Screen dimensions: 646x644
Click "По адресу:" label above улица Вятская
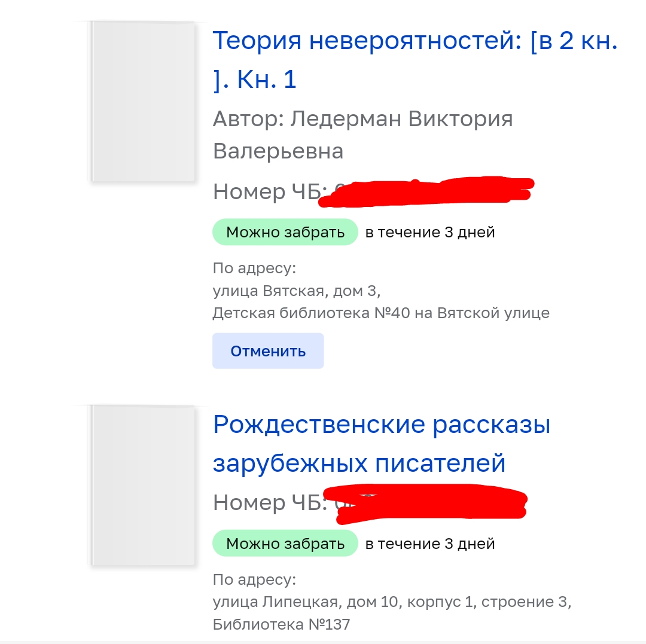255,268
